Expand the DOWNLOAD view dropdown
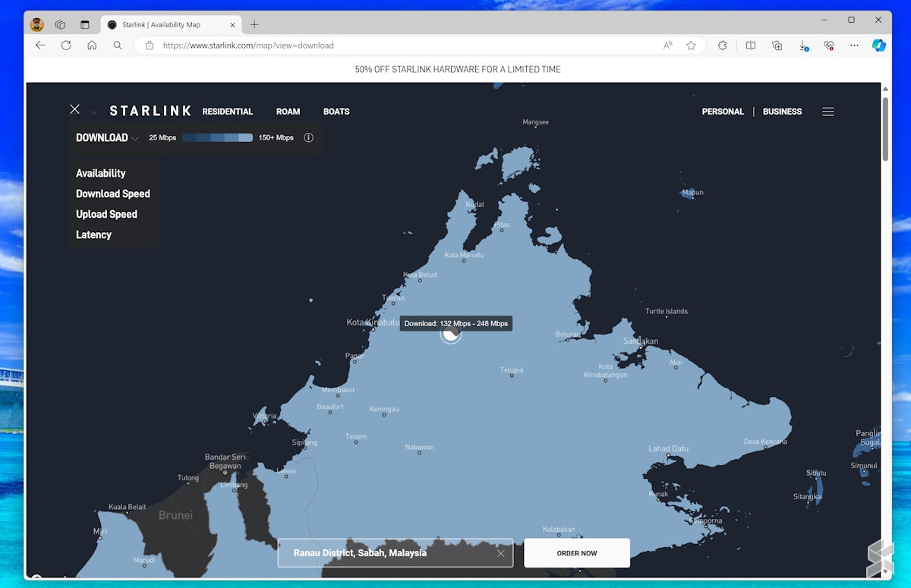Screen dimensions: 911x588 pos(107,138)
